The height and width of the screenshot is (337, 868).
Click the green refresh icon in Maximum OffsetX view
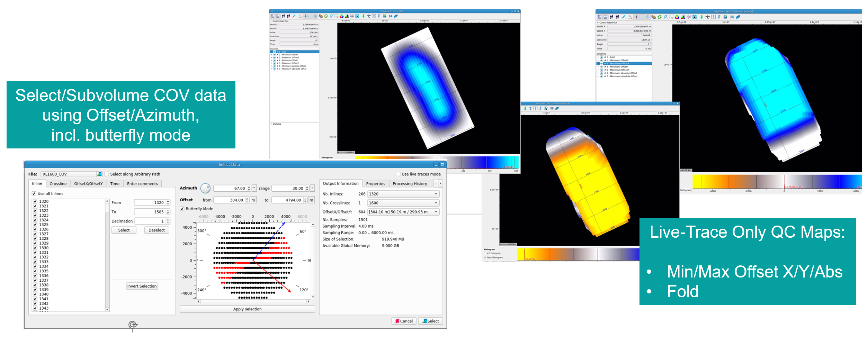tap(659, 17)
